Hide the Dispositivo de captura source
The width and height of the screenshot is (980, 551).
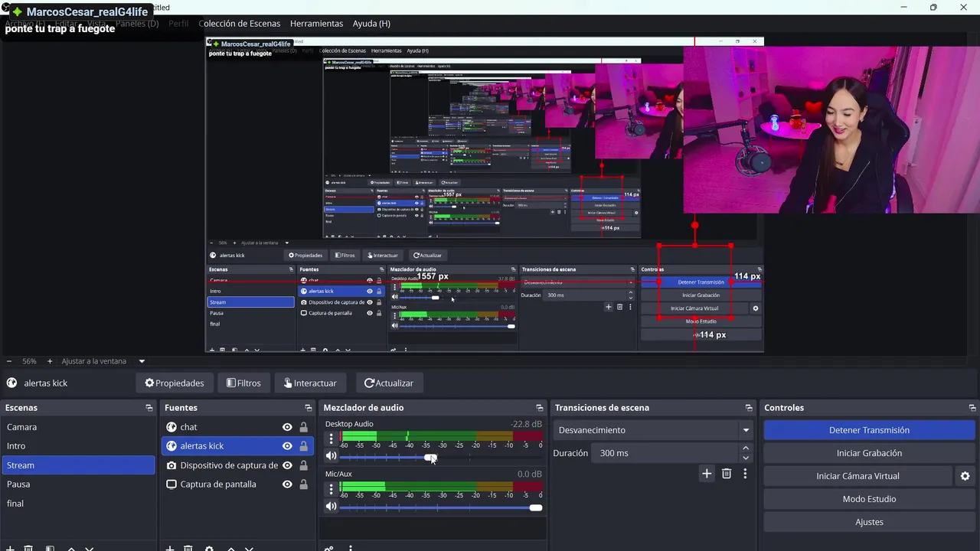pos(287,465)
